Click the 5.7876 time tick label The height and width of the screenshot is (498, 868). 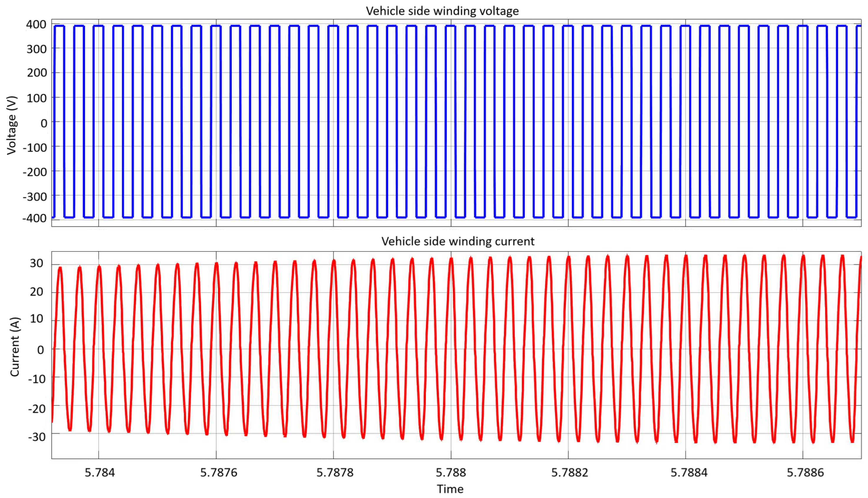pyautogui.click(x=218, y=473)
